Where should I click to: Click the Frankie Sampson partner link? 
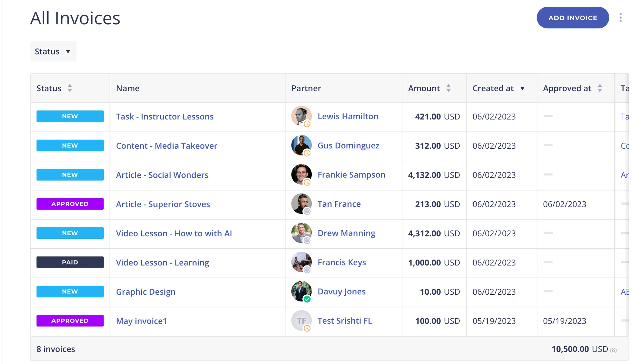point(351,175)
